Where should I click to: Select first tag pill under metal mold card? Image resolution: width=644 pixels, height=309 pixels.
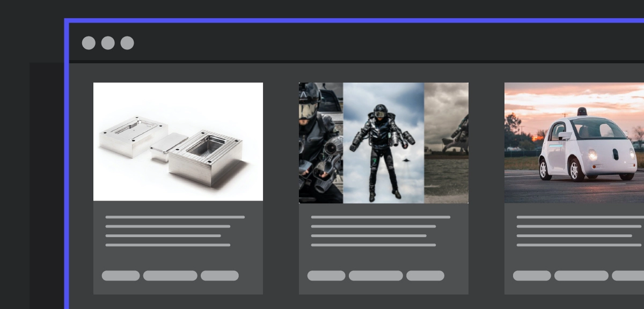click(121, 276)
